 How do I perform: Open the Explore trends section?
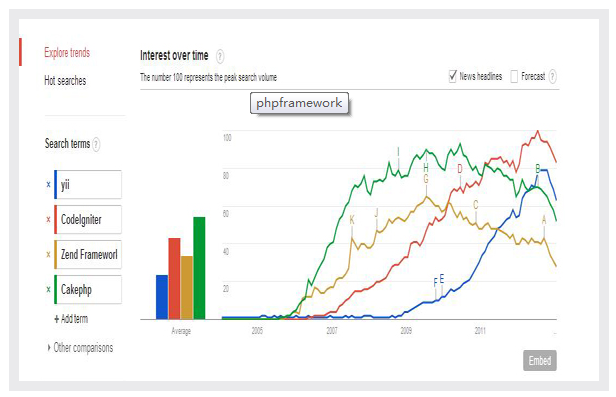point(67,52)
